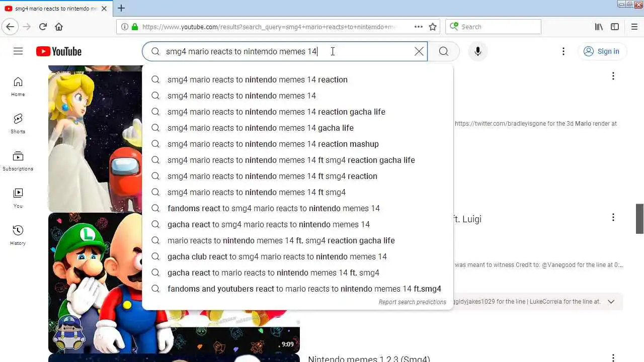Choose 'gacha react to smg4 mario' suggestion
The height and width of the screenshot is (362, 644).
(298, 224)
